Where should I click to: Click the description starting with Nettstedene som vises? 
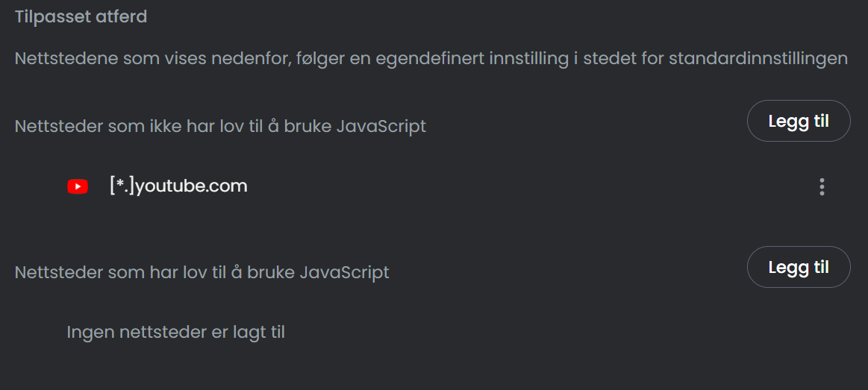(x=431, y=58)
